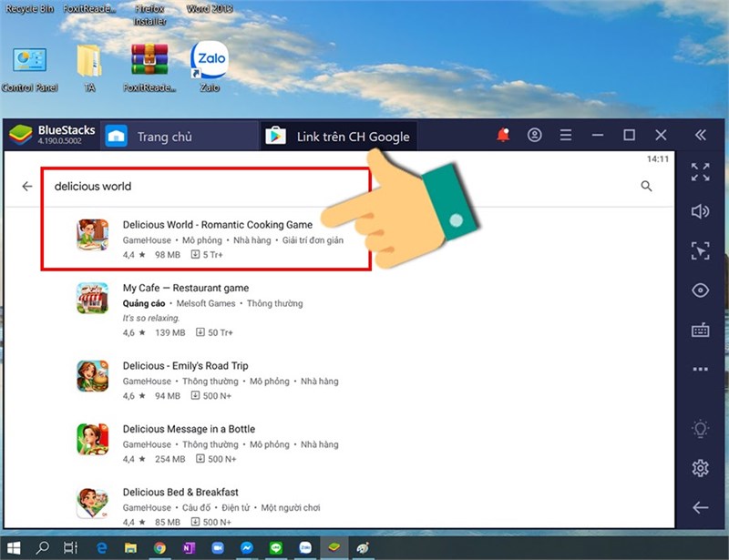Click the volume speaker icon in the sidebar
Screen dimensions: 729x560
click(x=700, y=211)
